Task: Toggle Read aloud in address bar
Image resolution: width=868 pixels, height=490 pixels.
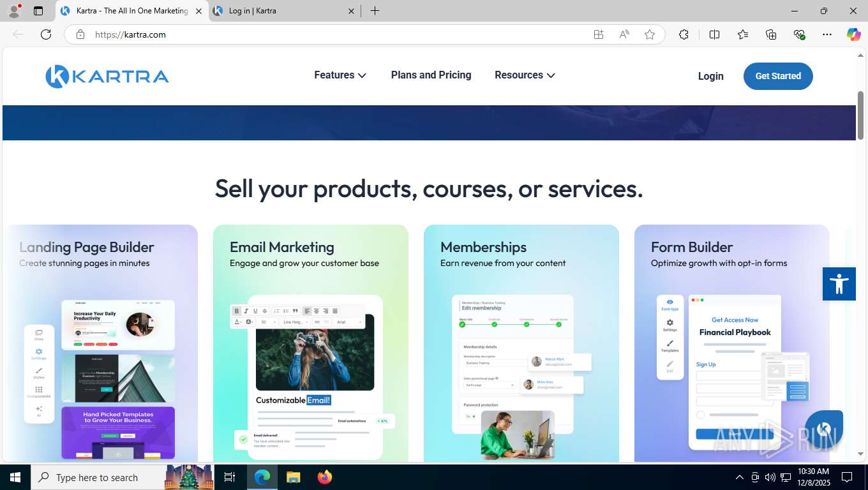Action: coord(624,34)
